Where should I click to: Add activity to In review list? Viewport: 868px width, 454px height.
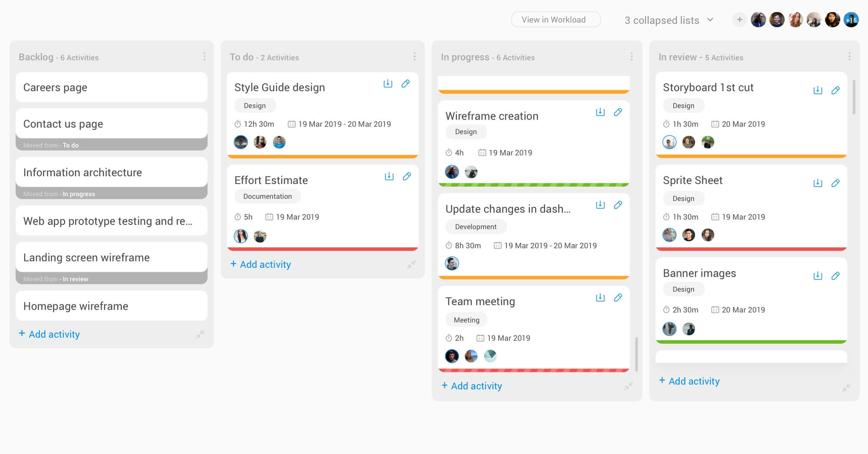[x=689, y=381]
